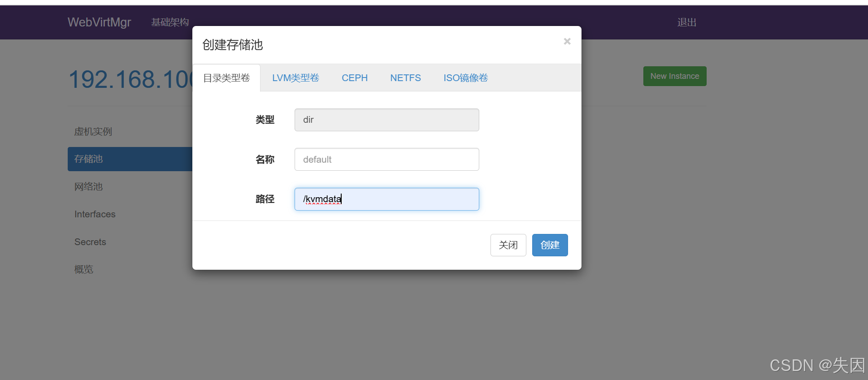Click the blue 创建 button
This screenshot has width=868, height=380.
pos(550,245)
